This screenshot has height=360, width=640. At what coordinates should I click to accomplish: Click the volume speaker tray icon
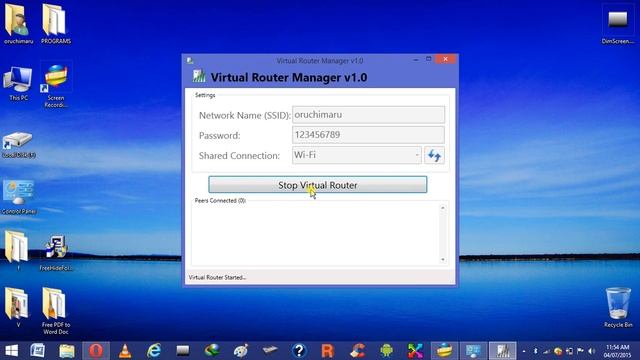tap(592, 351)
